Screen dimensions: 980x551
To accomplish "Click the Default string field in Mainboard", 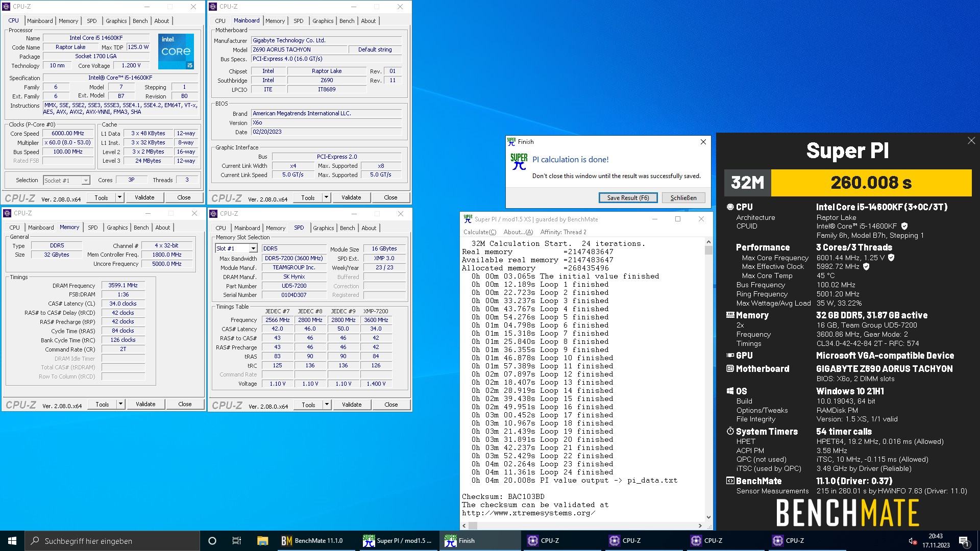I will point(375,49).
